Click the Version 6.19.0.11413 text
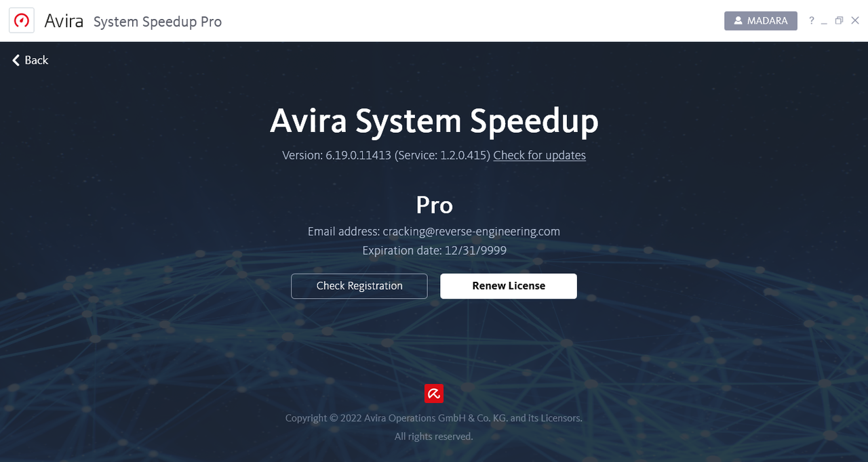 [336, 155]
